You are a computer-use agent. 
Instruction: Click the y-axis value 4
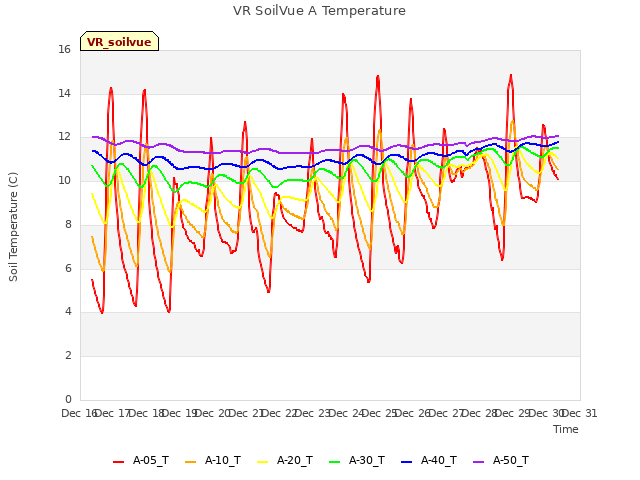click(x=68, y=312)
